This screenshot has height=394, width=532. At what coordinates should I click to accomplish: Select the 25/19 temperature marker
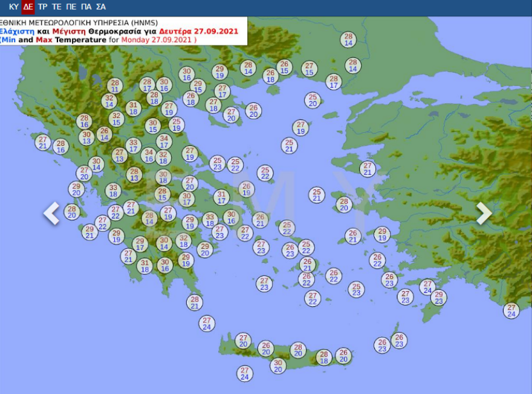point(177,125)
